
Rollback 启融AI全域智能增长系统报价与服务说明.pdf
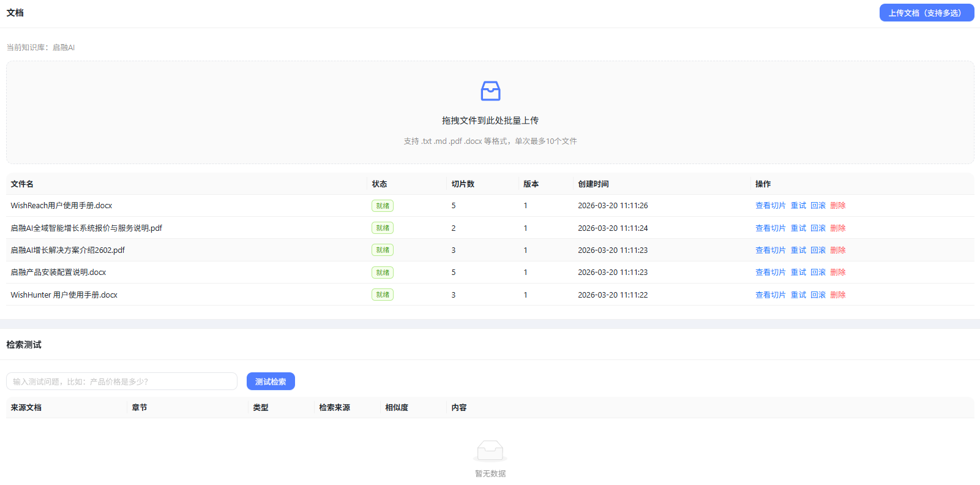[x=818, y=228]
